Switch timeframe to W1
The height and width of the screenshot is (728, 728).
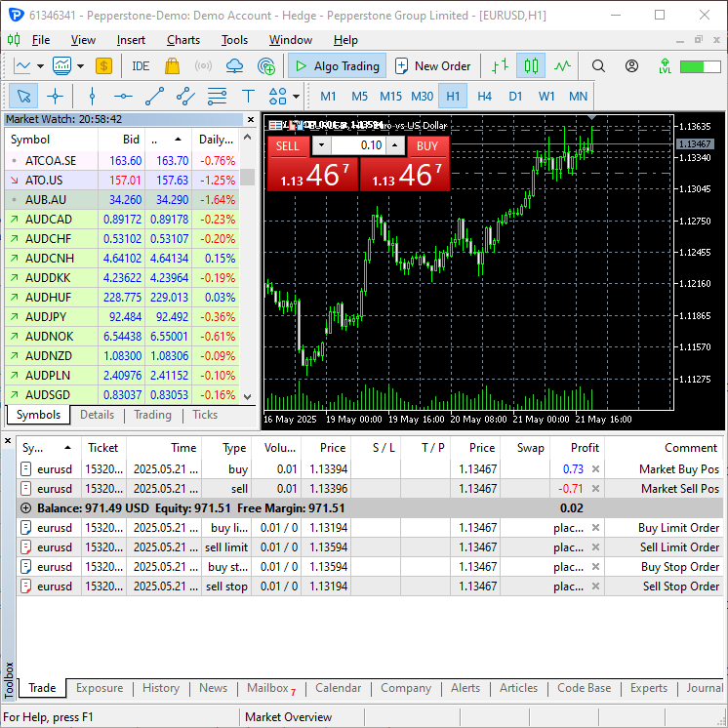point(546,96)
